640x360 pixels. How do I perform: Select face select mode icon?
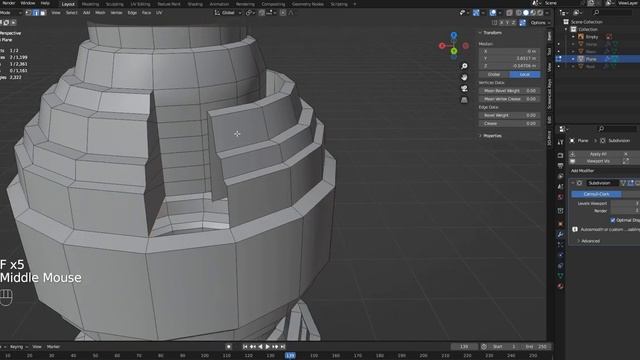point(43,13)
